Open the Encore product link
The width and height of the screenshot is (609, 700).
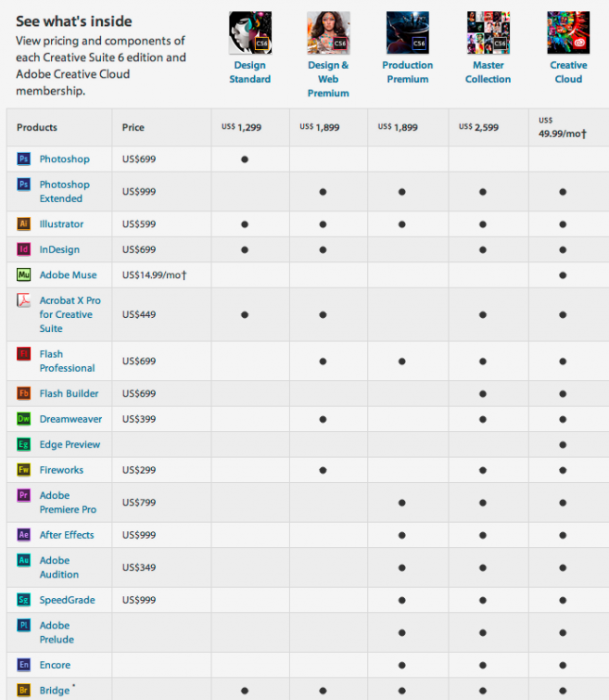[x=55, y=665]
